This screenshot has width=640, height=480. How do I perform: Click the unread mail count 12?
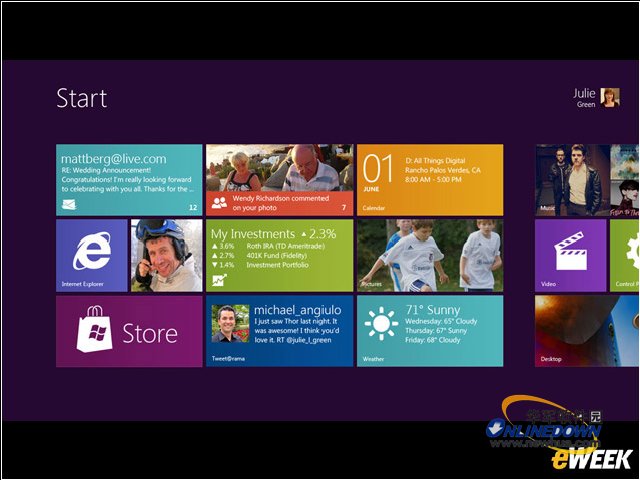pos(193,207)
